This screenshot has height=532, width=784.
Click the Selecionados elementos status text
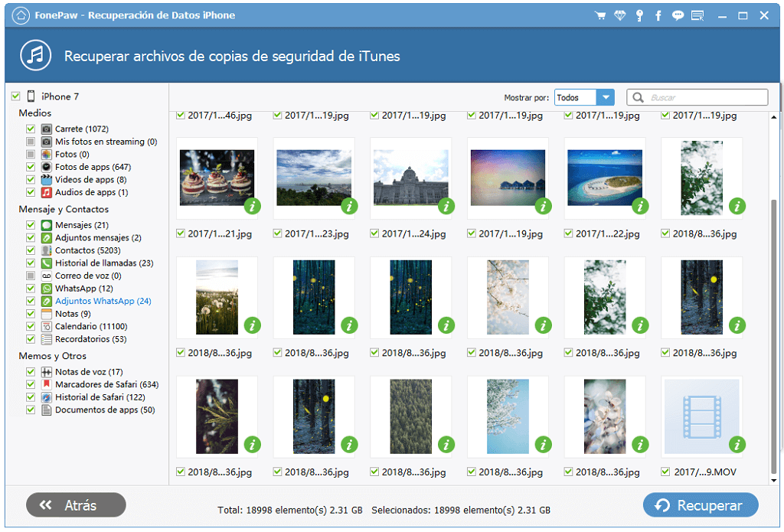(x=461, y=510)
